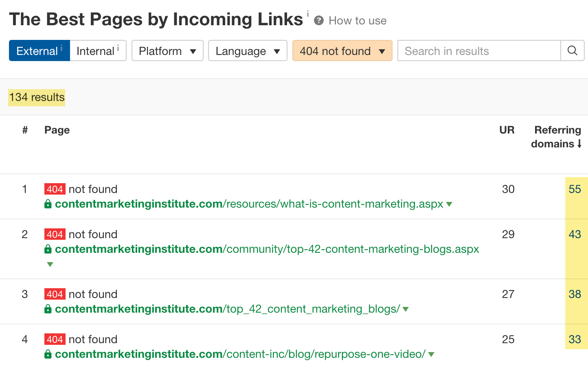Expand details under top-42-content-marketing-blogs.aspx

(50, 264)
